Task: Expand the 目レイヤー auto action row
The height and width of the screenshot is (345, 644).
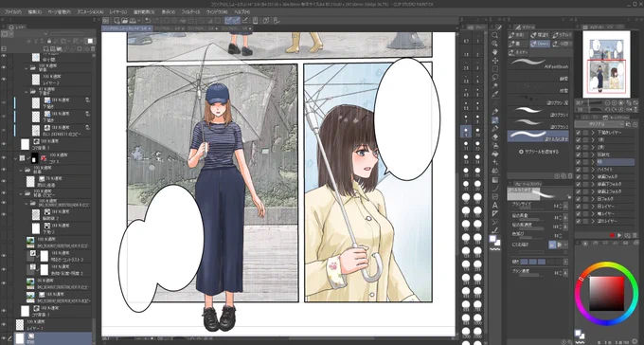Action: click(x=593, y=207)
